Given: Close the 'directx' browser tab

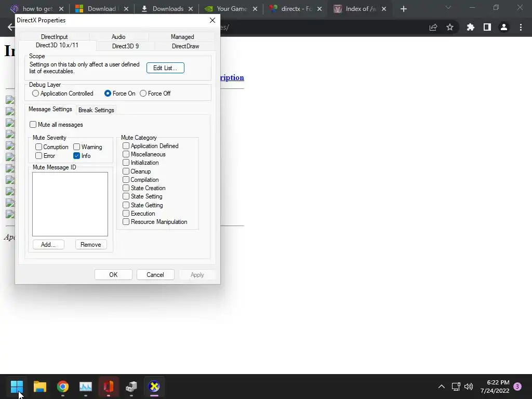Looking at the screenshot, I should pos(320,9).
